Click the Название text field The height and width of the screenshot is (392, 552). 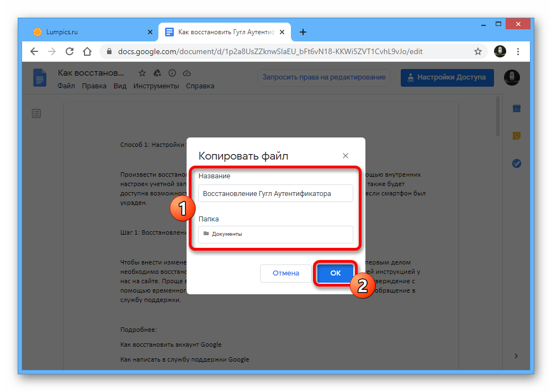pyautogui.click(x=275, y=194)
